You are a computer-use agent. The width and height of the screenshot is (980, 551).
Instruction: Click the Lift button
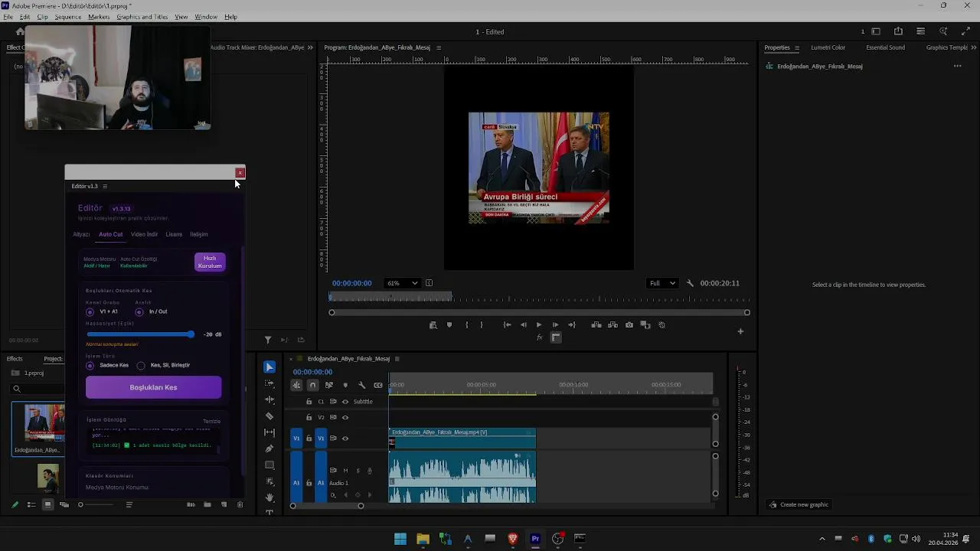596,325
